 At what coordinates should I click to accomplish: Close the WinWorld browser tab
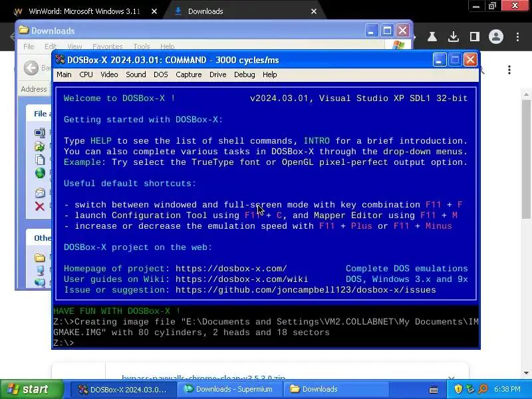pyautogui.click(x=154, y=11)
